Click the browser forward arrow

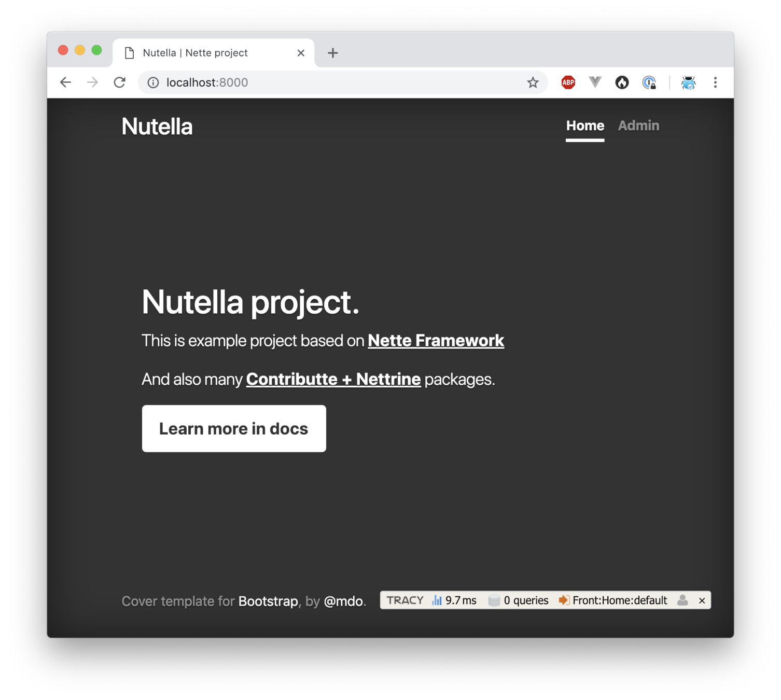(x=93, y=82)
